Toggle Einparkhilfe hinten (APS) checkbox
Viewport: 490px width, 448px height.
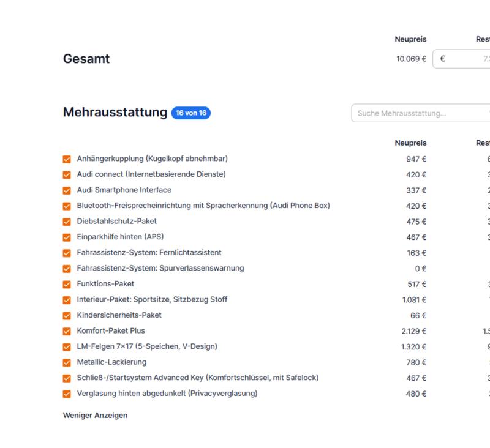tap(67, 237)
